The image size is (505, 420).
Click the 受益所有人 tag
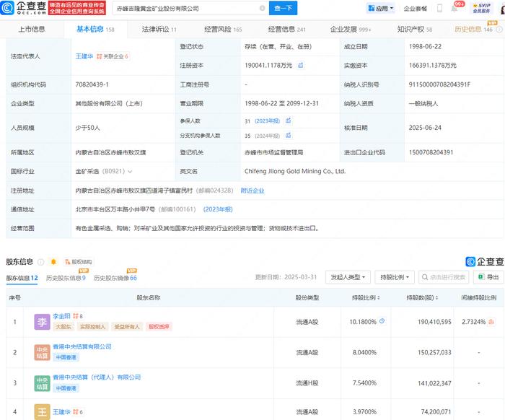point(127,327)
